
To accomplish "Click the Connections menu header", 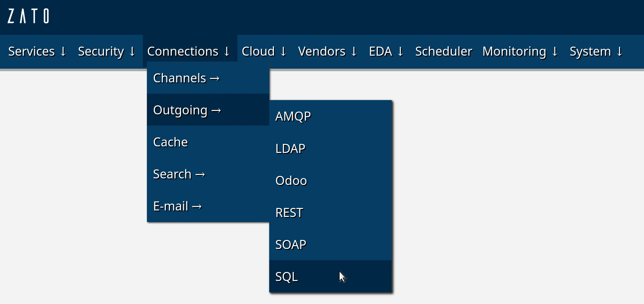I will 188,52.
